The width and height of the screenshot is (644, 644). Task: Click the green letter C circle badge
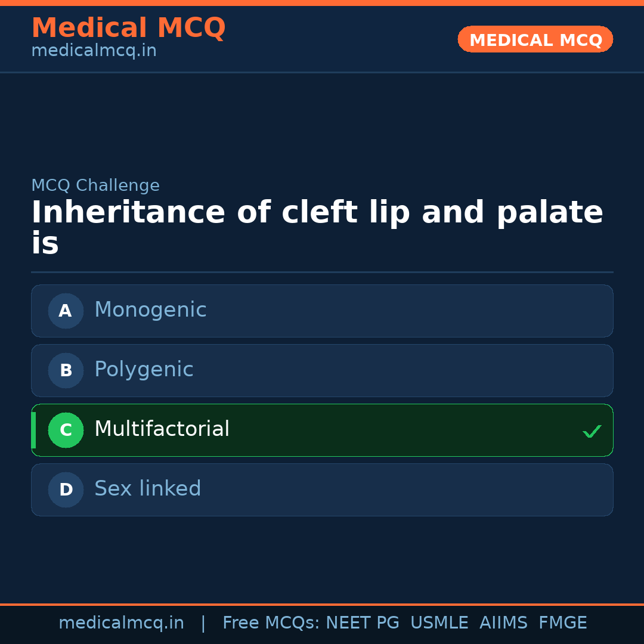pyautogui.click(x=66, y=430)
